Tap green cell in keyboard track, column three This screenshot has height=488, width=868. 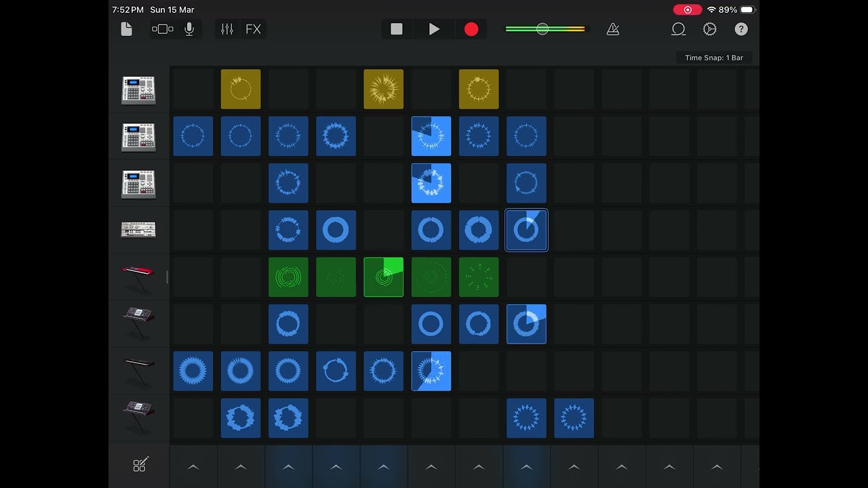coord(288,277)
